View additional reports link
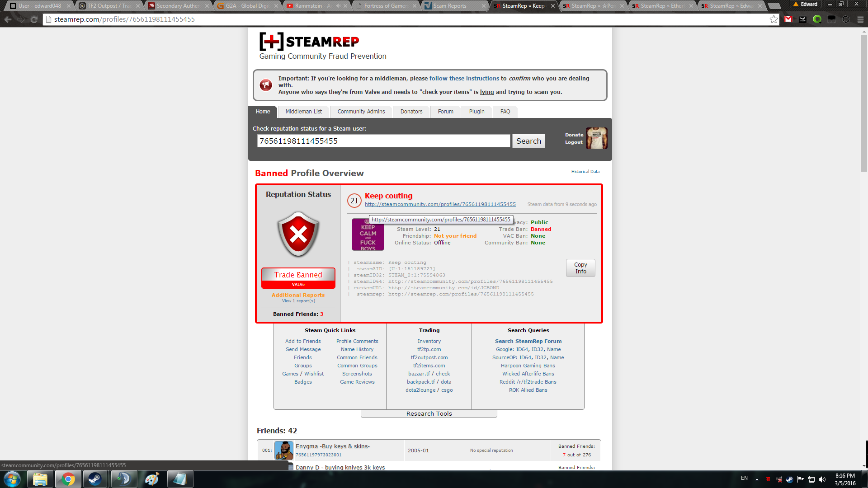The image size is (868, 488). click(x=298, y=301)
